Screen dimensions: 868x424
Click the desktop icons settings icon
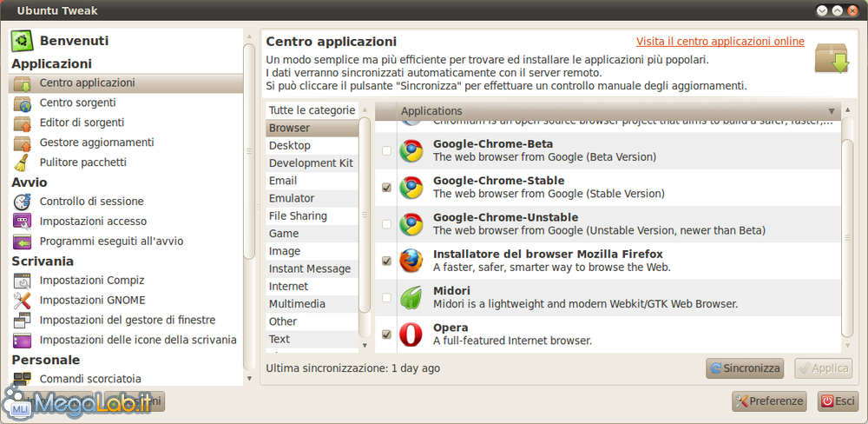(23, 340)
